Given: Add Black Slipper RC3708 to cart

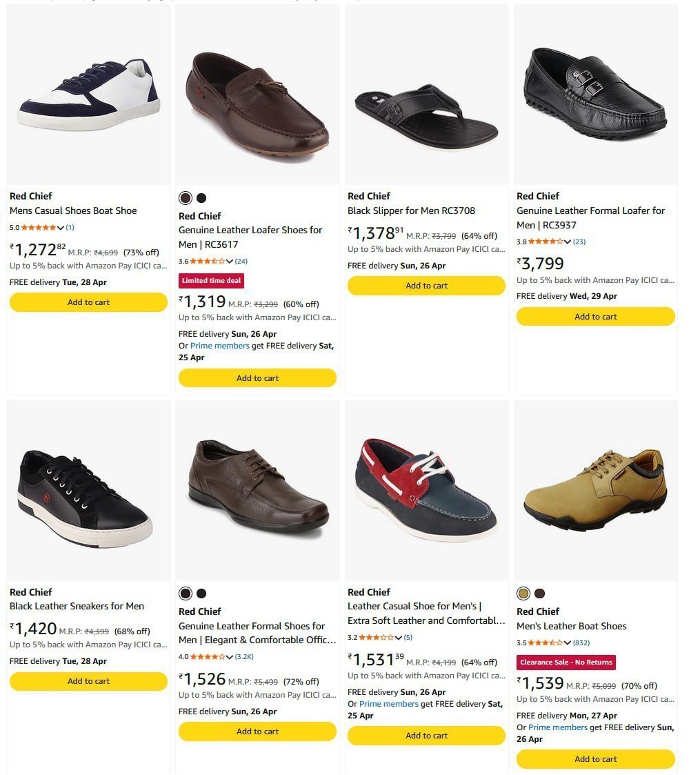Looking at the screenshot, I should tap(426, 286).
